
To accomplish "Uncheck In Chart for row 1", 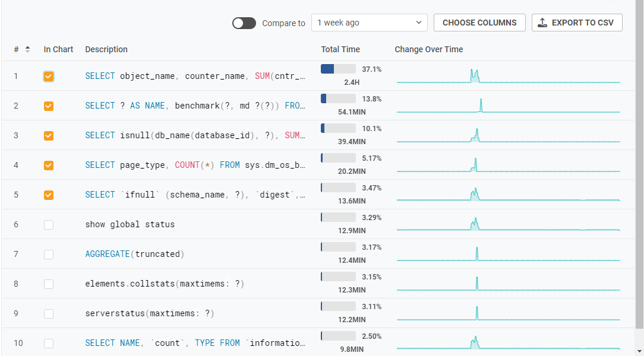I will tap(49, 77).
